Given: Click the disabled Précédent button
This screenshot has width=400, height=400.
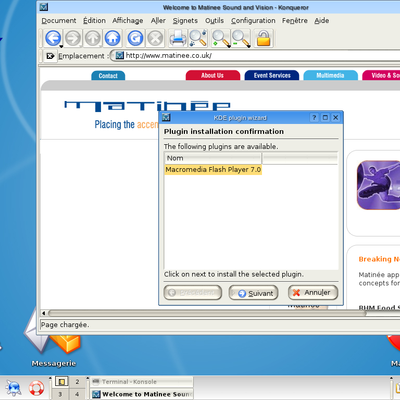Looking at the screenshot, I should (x=193, y=292).
